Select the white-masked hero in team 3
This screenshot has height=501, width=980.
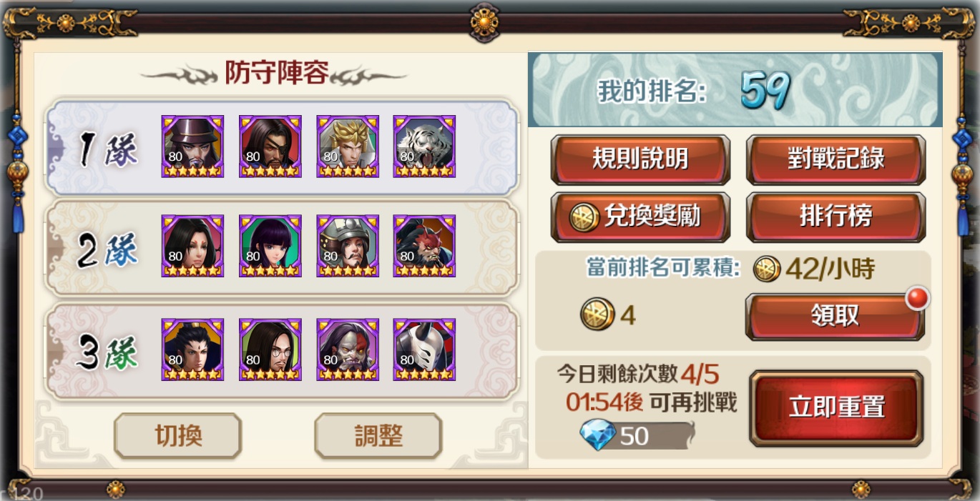point(424,349)
